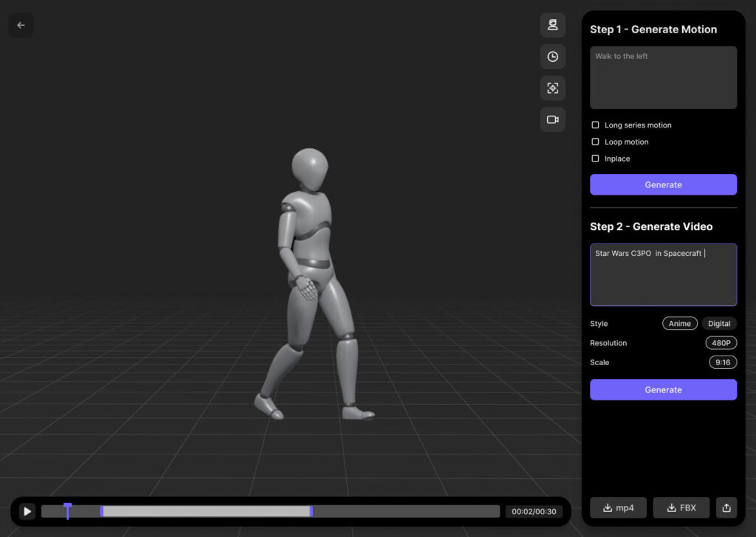Toggle the Loop motion checkbox
Viewport: 756px width, 537px height.
(596, 142)
